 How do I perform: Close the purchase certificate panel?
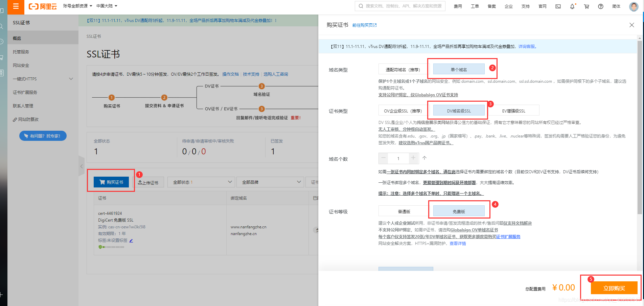631,25
